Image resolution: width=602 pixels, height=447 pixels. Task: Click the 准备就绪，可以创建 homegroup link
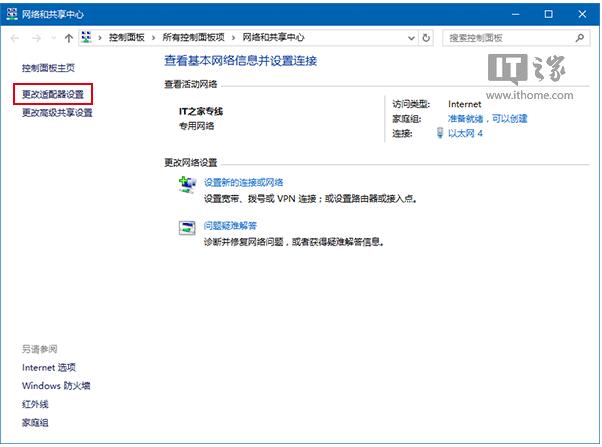487,118
